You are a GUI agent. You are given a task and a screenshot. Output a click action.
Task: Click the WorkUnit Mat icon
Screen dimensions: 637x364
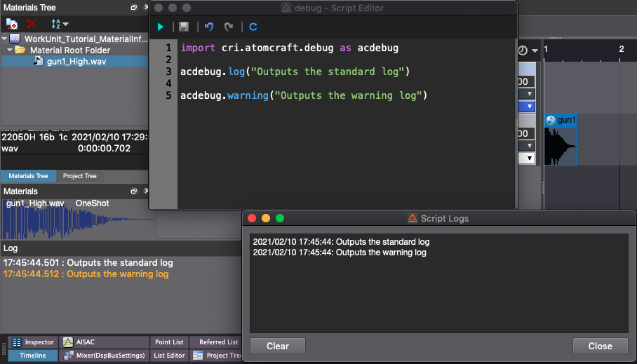(x=15, y=39)
